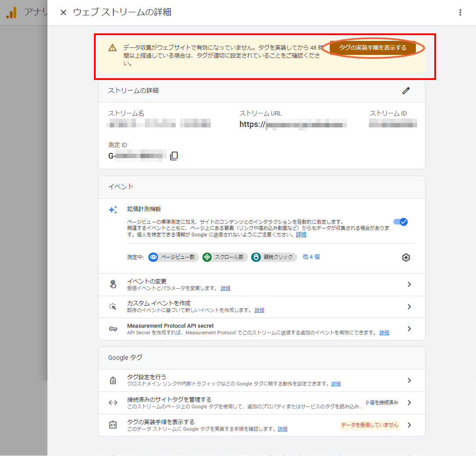Click the key icon for Measurement Protocol

point(113,329)
